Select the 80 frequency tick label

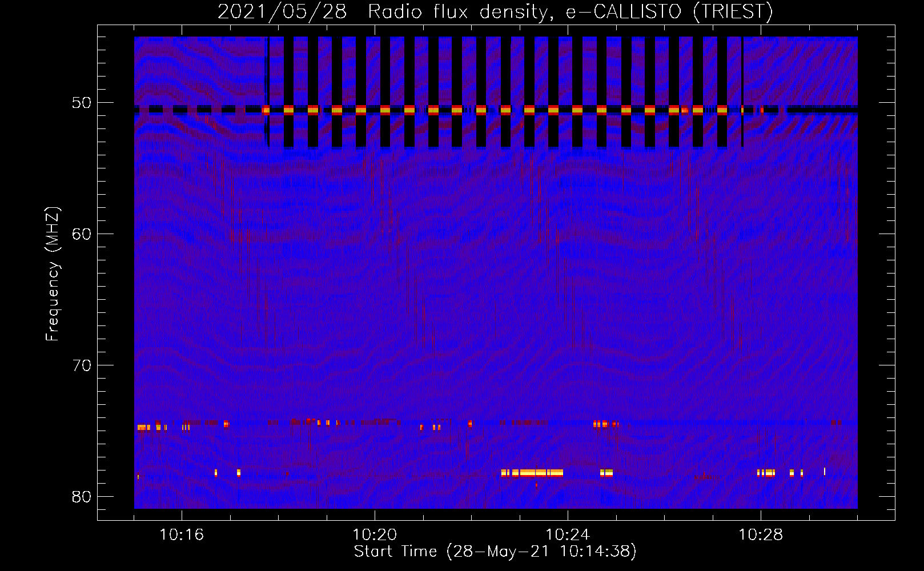pos(82,497)
